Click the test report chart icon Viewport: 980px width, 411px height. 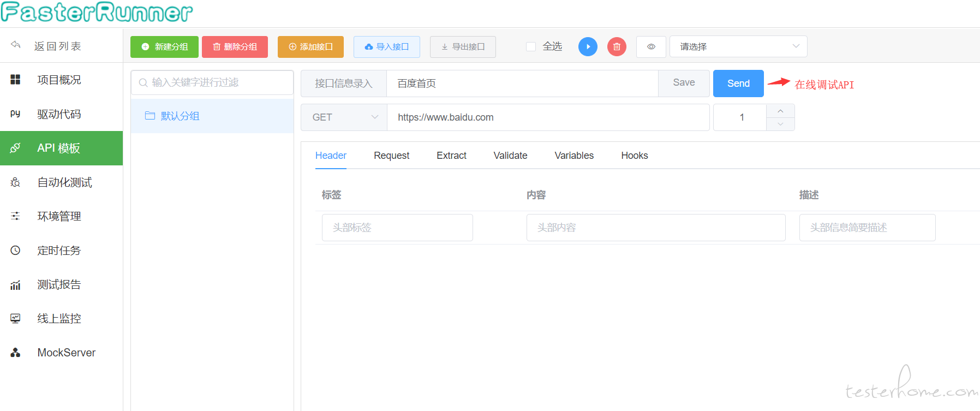click(15, 284)
